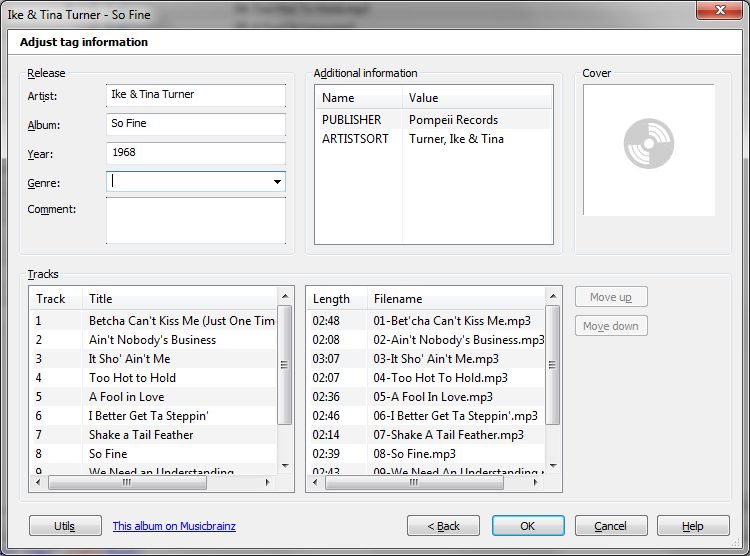This screenshot has height=556, width=750.
Task: Open the Genre dropdown arrow
Action: click(277, 182)
